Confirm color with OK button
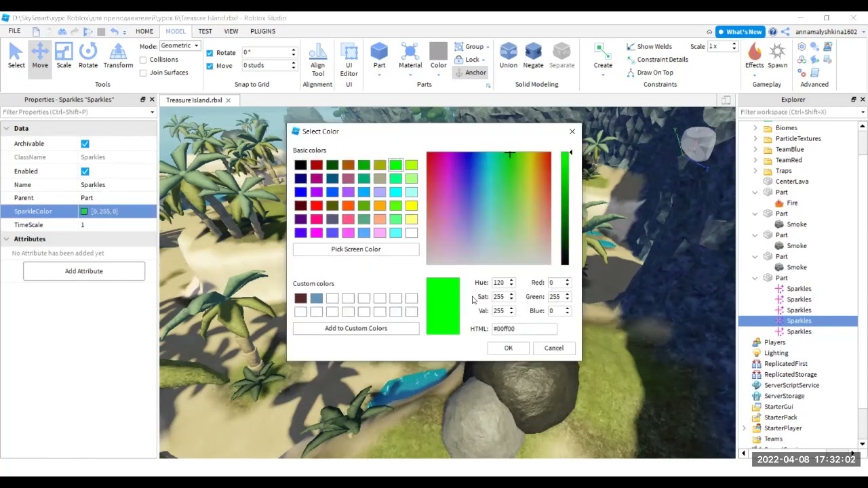The width and height of the screenshot is (868, 488). 508,348
